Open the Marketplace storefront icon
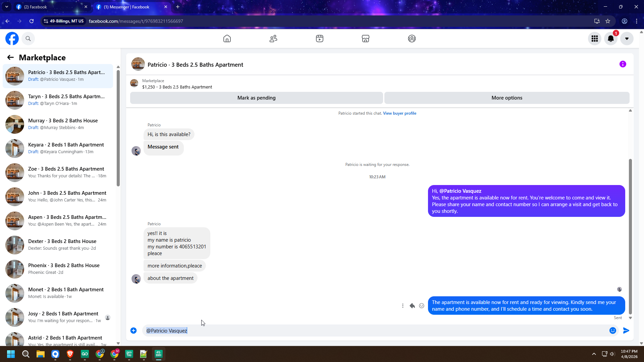The image size is (644, 362). [x=366, y=39]
